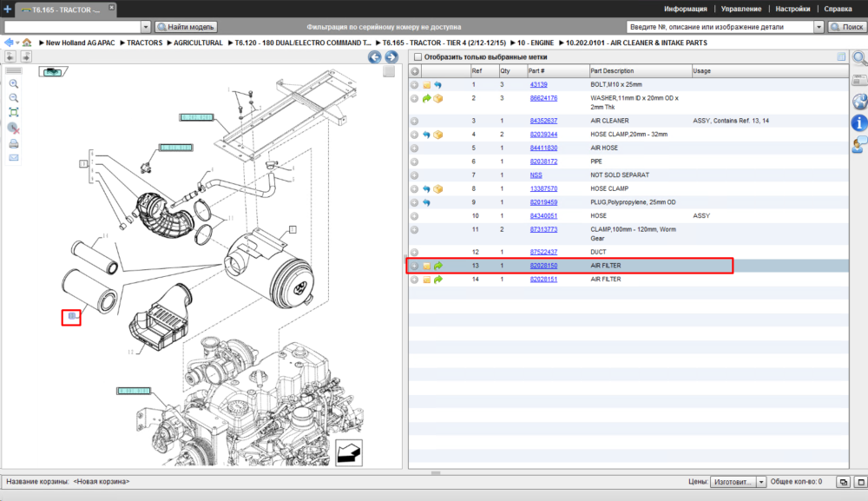Email the diagram via envelope icon
This screenshot has width=868, height=501.
[14, 158]
